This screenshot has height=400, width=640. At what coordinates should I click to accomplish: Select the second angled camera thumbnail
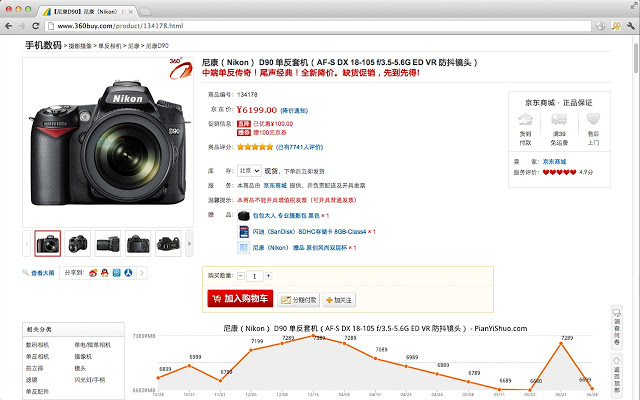point(78,244)
